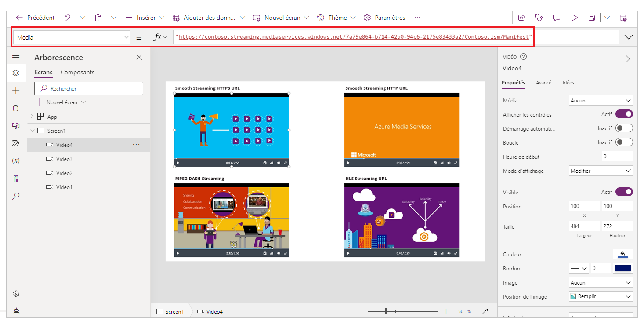Click the Screen1 breadcrumb at the bottom
Screen dimensions: 644x321
(x=170, y=311)
